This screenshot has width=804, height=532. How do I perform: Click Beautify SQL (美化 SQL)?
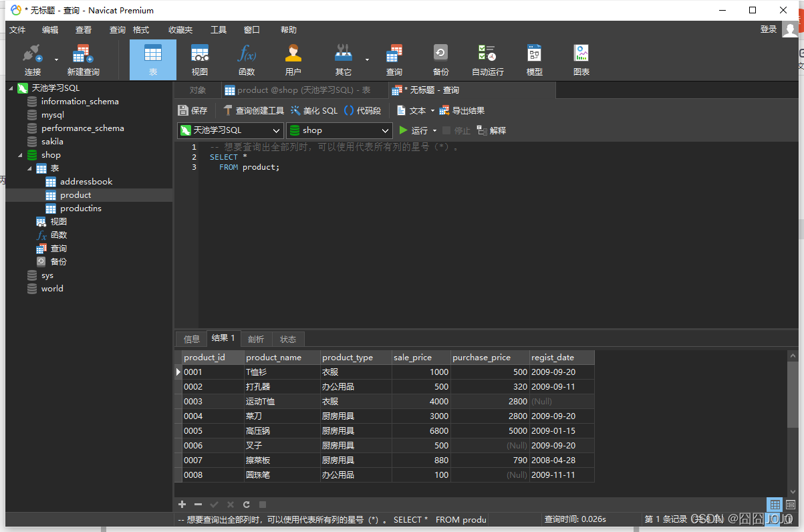[314, 110]
